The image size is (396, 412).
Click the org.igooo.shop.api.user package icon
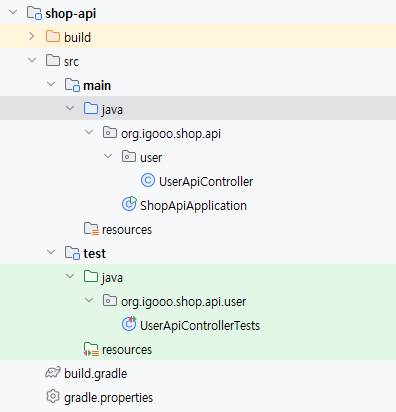click(110, 300)
